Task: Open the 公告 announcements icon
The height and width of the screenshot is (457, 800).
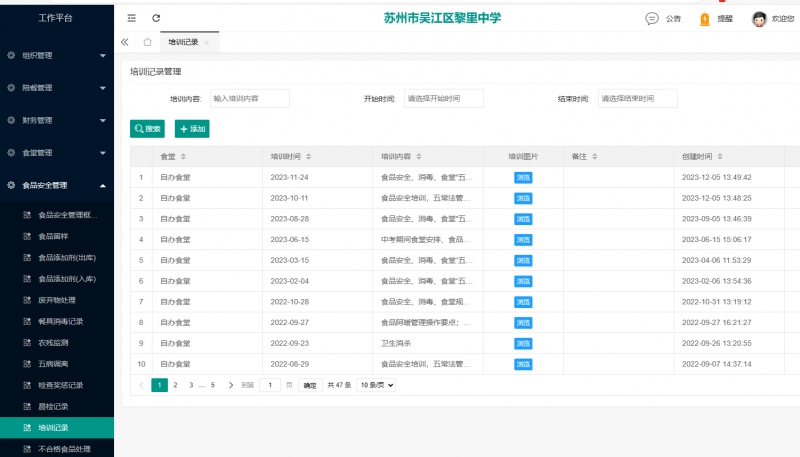Action: point(652,18)
